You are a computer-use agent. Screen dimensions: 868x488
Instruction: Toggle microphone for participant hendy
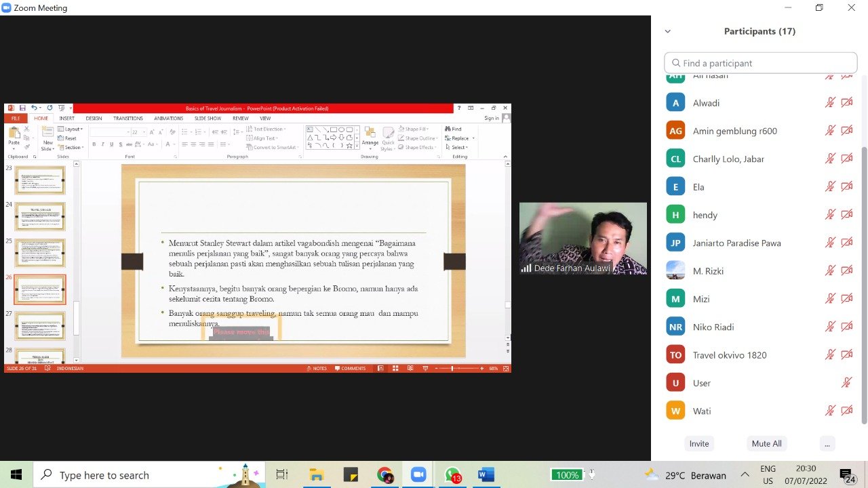click(830, 215)
